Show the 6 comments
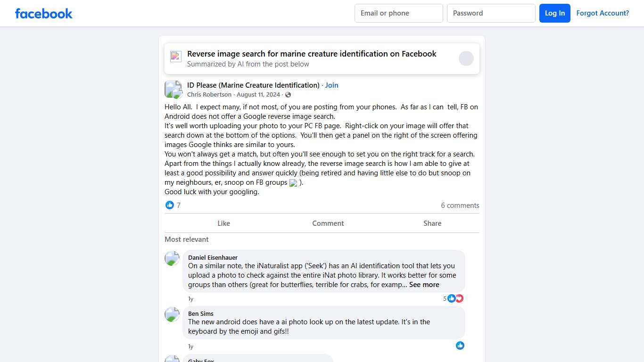This screenshot has width=644, height=362. [x=460, y=206]
